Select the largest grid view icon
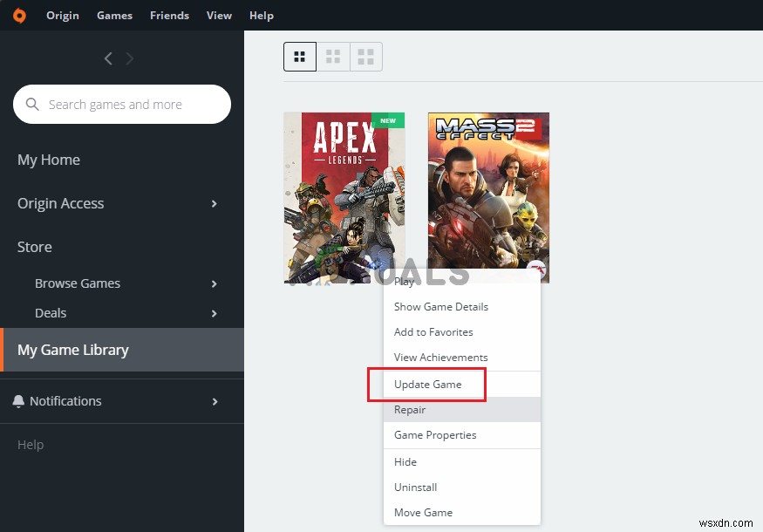The height and width of the screenshot is (532, 763). pyautogui.click(x=365, y=56)
